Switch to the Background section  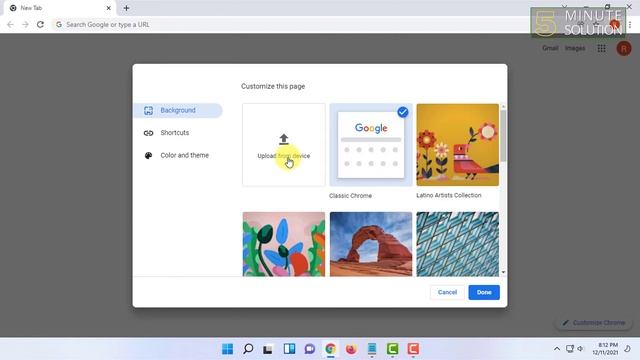click(x=178, y=111)
